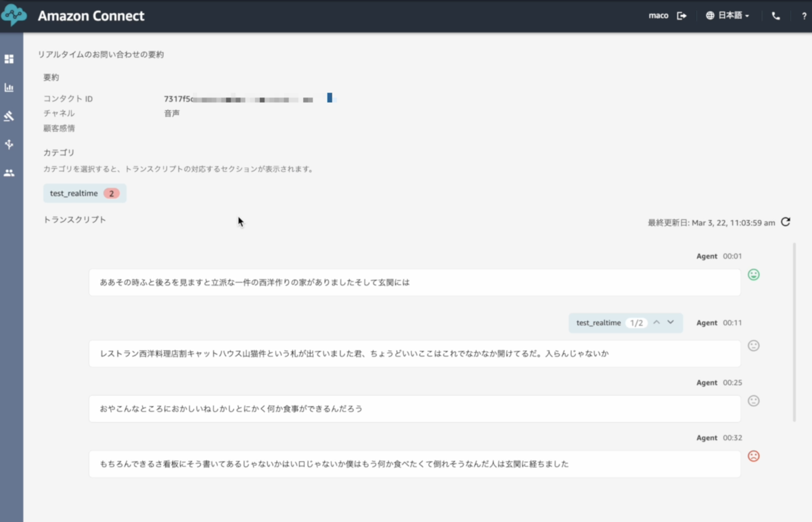Screen dimensions: 812x522
Task: Click the red negative sentiment face at 00:32
Action: pyautogui.click(x=753, y=456)
